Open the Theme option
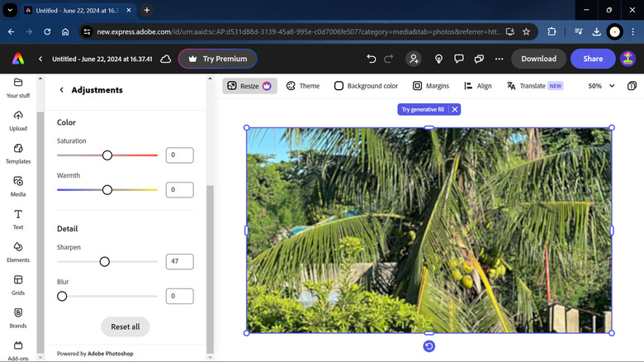The image size is (644, 362). (x=303, y=86)
